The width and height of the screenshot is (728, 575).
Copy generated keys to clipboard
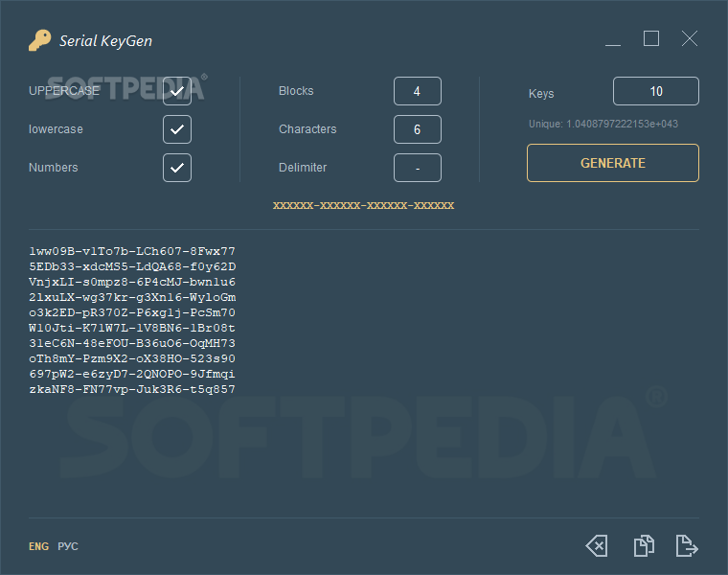644,546
